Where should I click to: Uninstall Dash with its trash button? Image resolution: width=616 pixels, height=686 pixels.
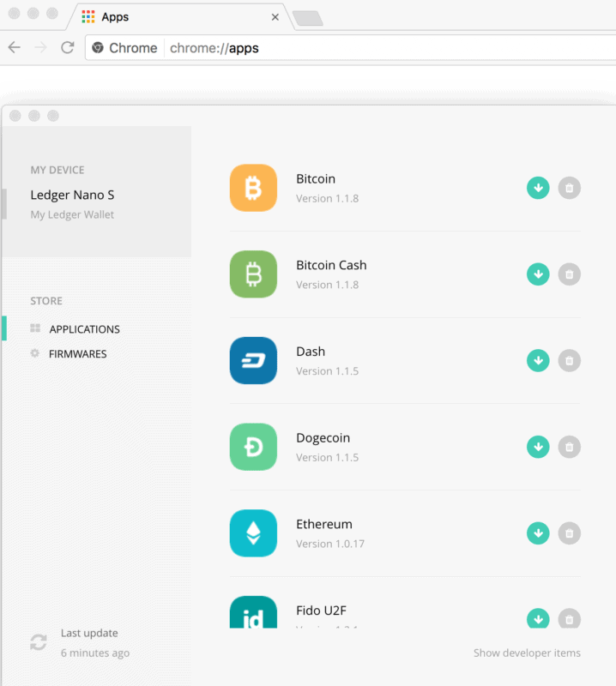tap(569, 360)
